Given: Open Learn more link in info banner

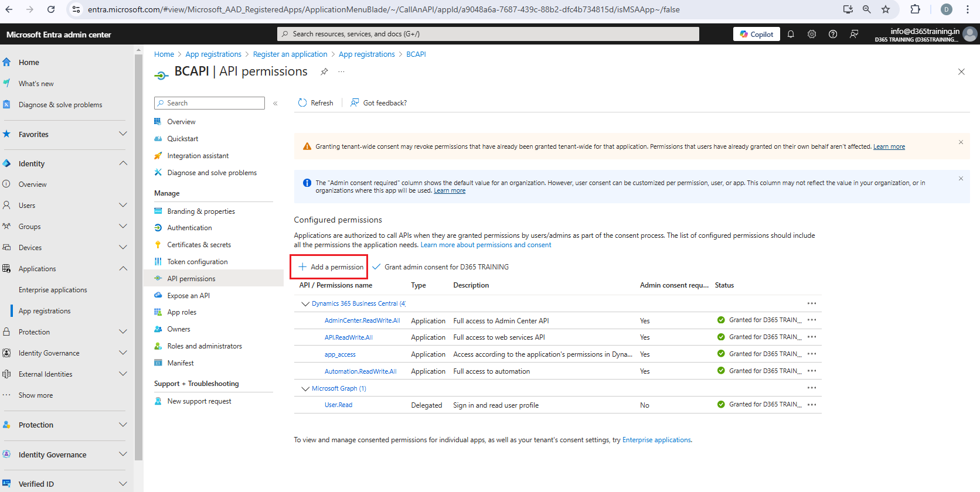Looking at the screenshot, I should point(450,190).
